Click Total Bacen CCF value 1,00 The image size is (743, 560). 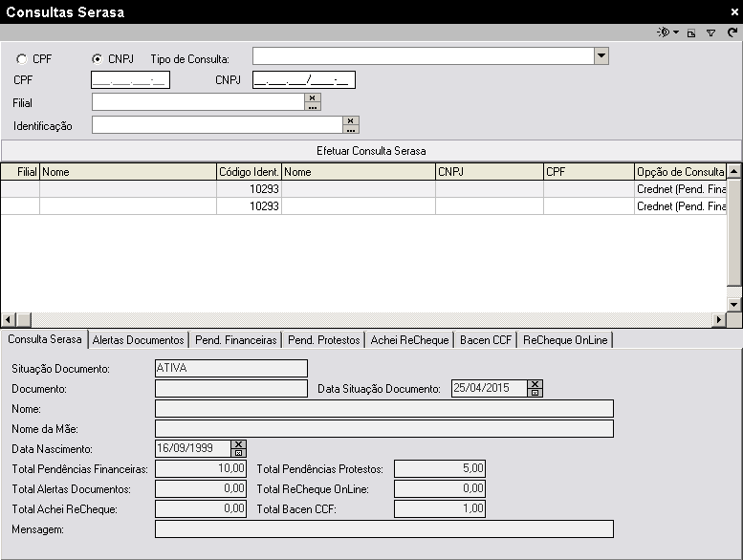click(x=440, y=508)
